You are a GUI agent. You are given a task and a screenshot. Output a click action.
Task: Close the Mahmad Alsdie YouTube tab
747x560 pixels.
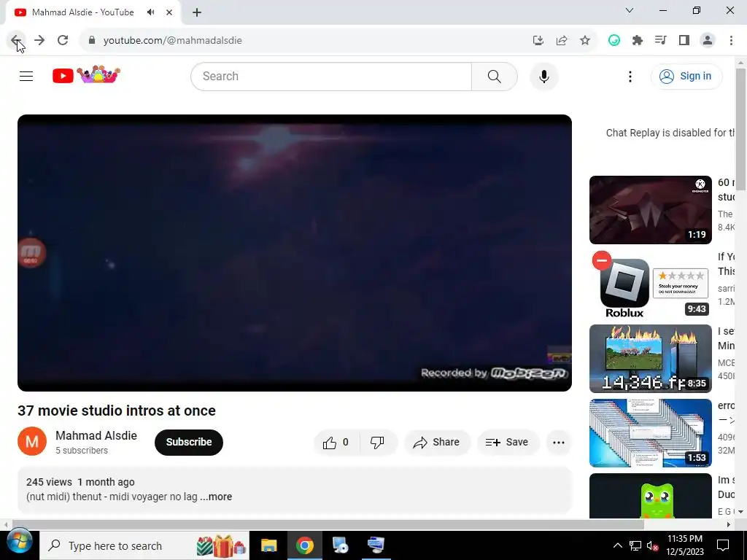tap(169, 12)
